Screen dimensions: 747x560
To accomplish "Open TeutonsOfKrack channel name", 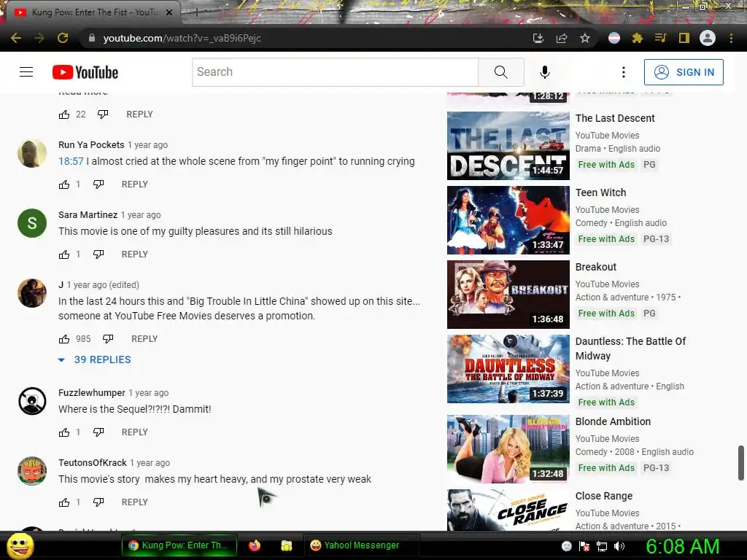I will [93, 463].
